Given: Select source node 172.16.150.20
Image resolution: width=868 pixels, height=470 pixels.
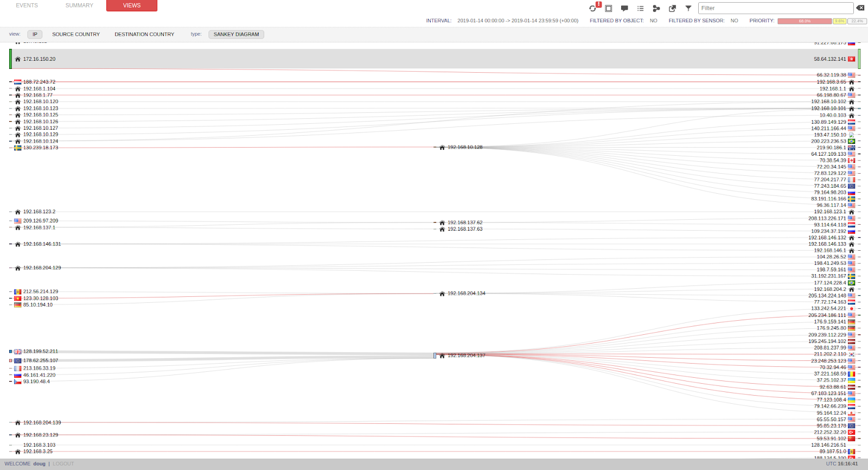Looking at the screenshot, I should point(39,59).
